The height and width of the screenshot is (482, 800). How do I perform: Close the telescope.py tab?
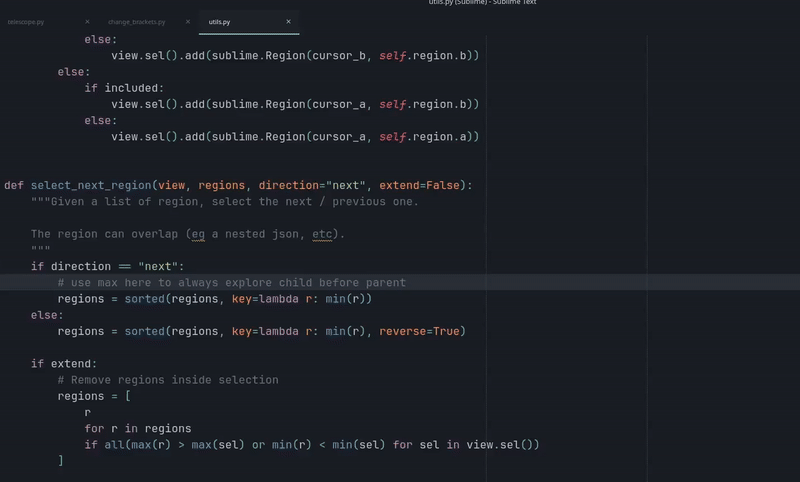tap(87, 21)
